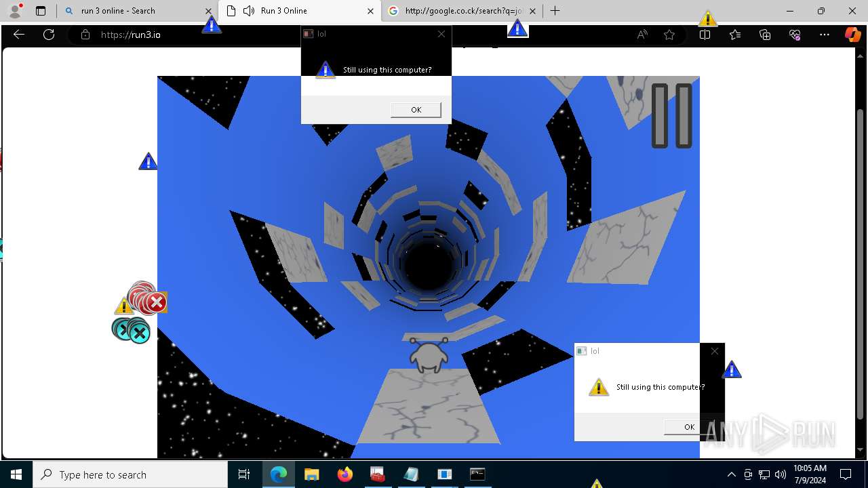Open the Favorites list
Viewport: 868px width, 488px height.
tap(735, 35)
